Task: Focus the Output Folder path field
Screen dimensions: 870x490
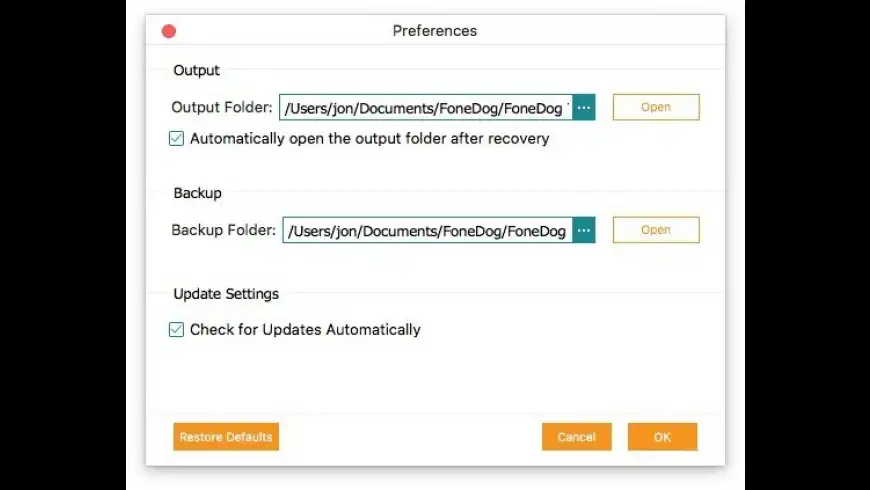Action: pyautogui.click(x=426, y=107)
